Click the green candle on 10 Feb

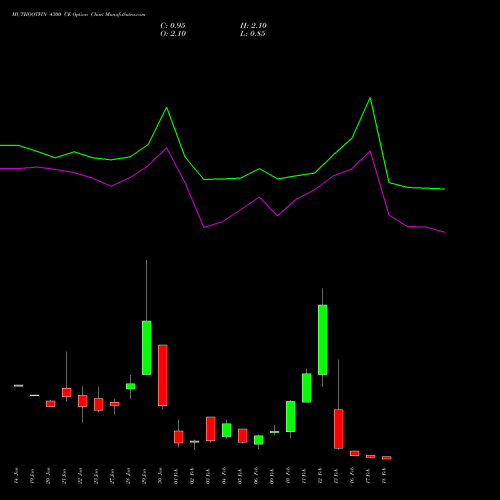pyautogui.click(x=291, y=416)
